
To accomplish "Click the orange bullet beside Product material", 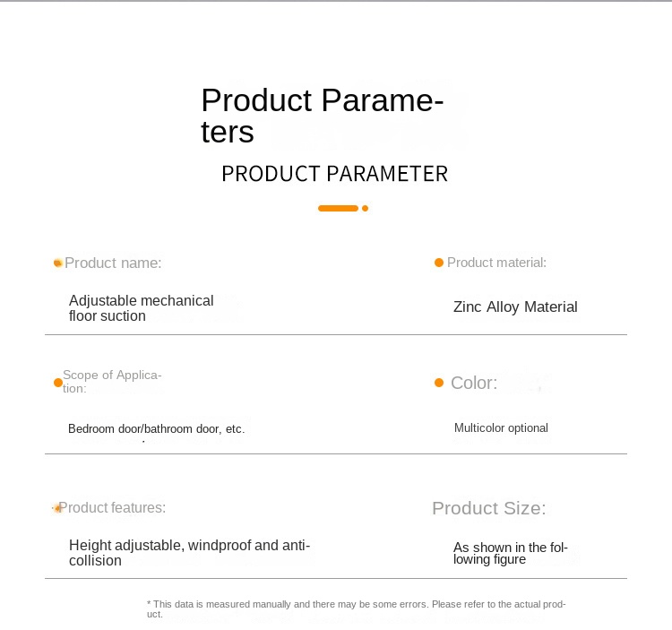I will point(439,263).
